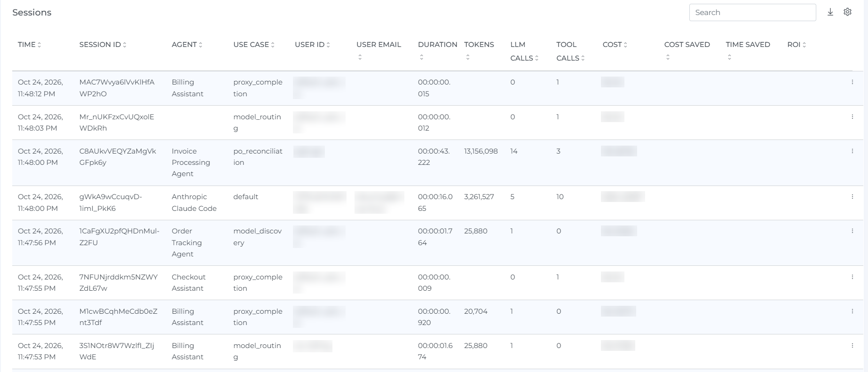Open row menu for session Mr_nUKFzxCvUQxolEWDkRh
The image size is (868, 372).
click(x=852, y=117)
